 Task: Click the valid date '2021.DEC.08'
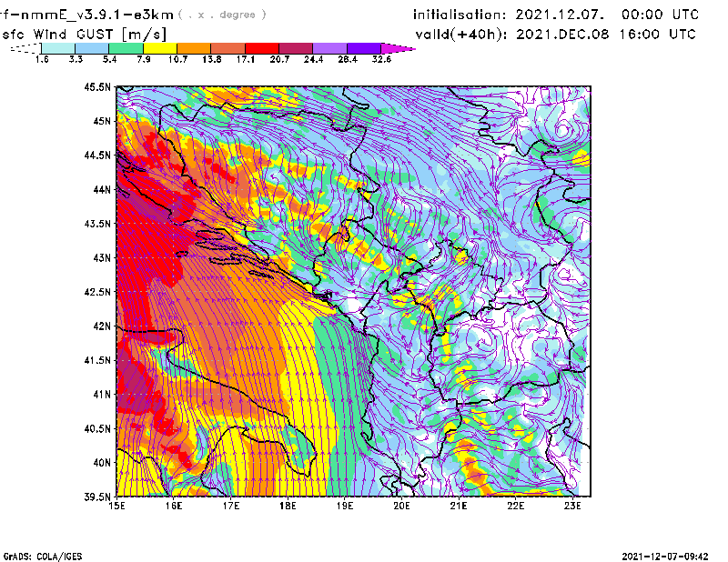(562, 34)
